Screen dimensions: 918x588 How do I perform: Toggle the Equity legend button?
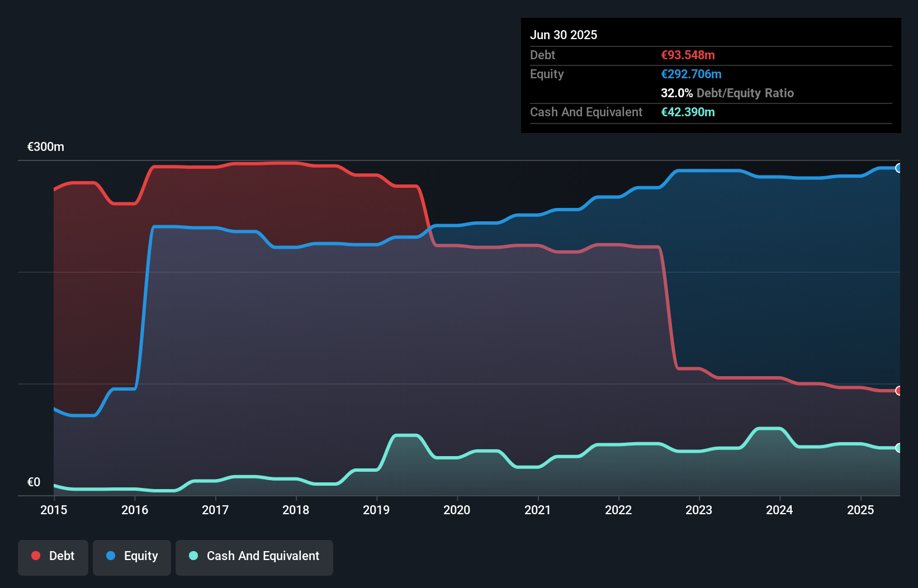tap(132, 557)
